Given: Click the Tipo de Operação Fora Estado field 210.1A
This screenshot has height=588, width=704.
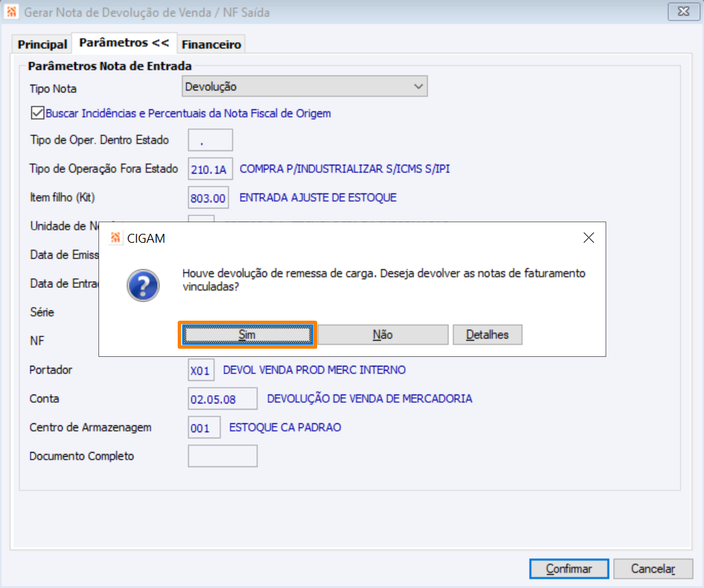Looking at the screenshot, I should click(x=210, y=169).
